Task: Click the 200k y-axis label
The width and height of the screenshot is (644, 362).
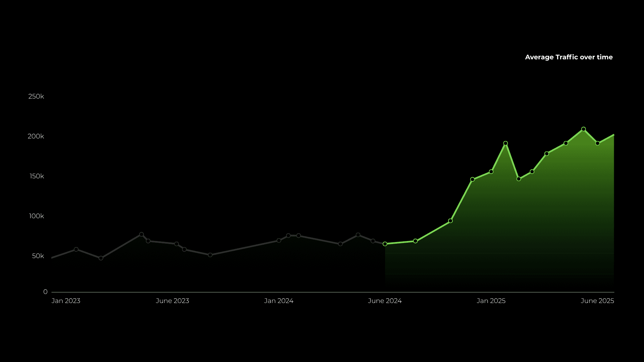Action: 36,136
